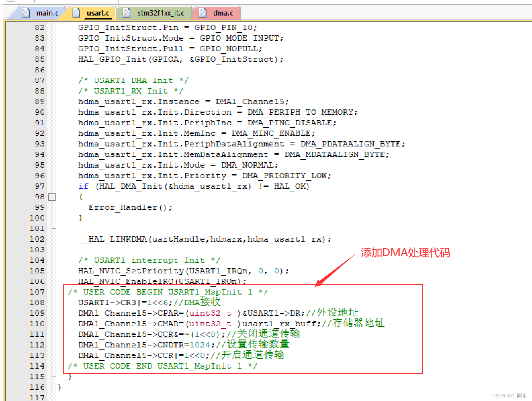The width and height of the screenshot is (532, 401).
Task: Click HAL_NVIC_EnableIRQ line
Action: pyautogui.click(x=162, y=281)
